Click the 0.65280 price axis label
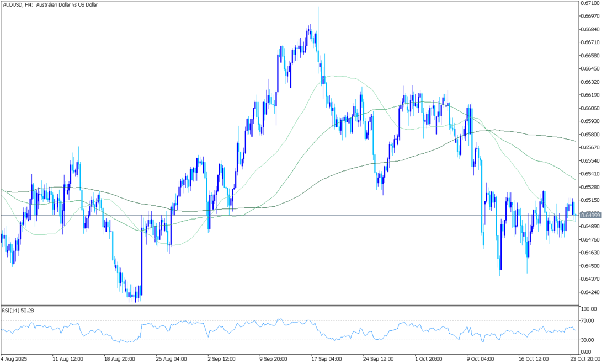This screenshot has width=607, height=364. (590, 187)
